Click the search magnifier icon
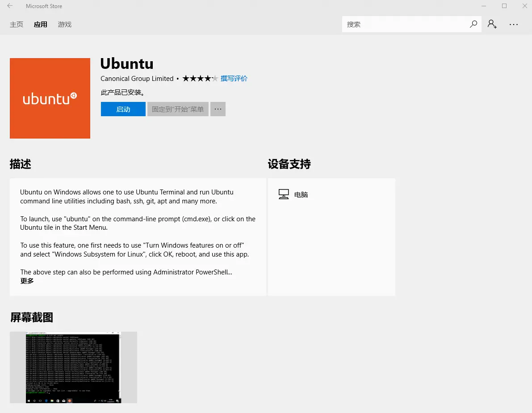532x413 pixels. pos(473,24)
